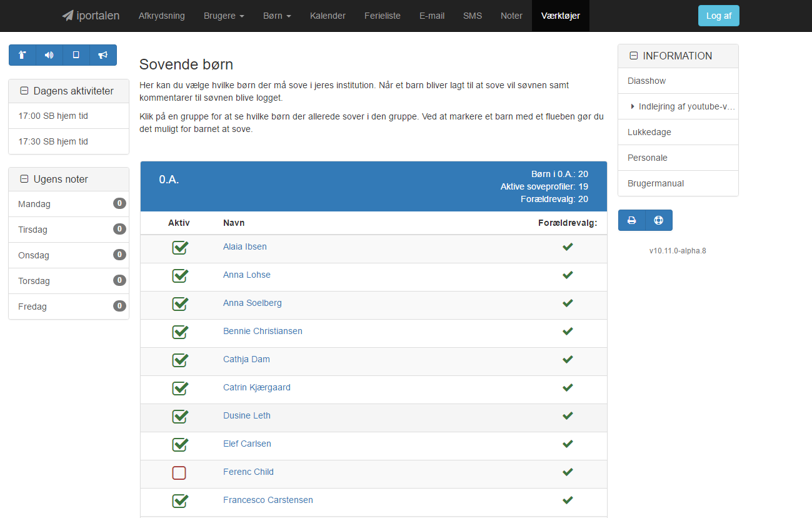The width and height of the screenshot is (812, 518).
Task: Open the Diasshow information item
Action: [678, 81]
